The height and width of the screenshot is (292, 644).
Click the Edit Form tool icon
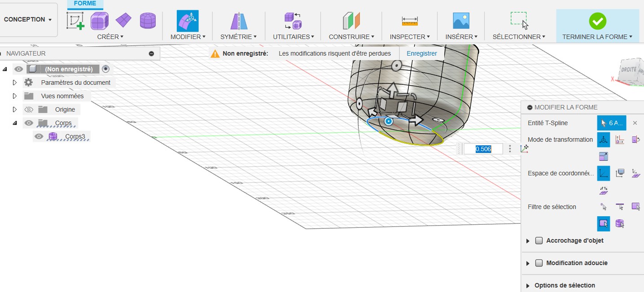point(188,21)
